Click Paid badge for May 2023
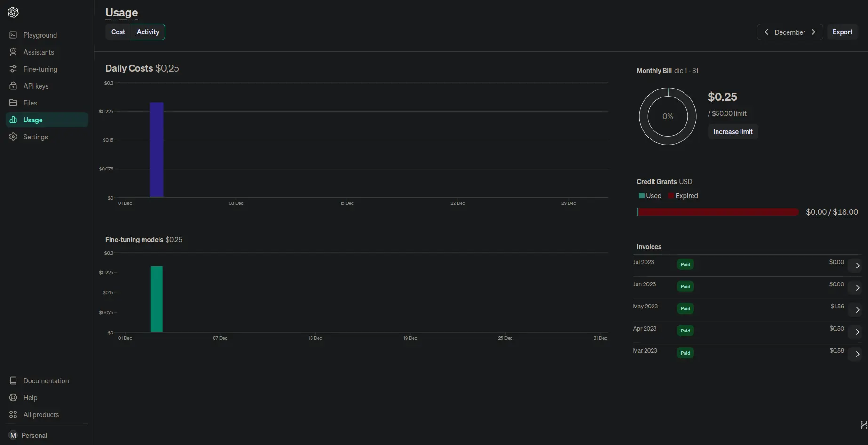The height and width of the screenshot is (445, 868). pos(685,308)
